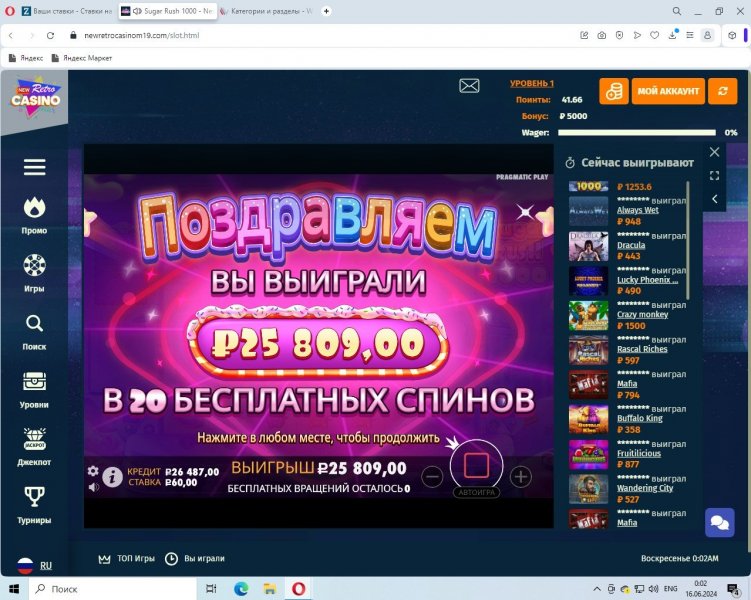Open slot settings gear icon
Image resolution: width=751 pixels, height=600 pixels.
click(x=93, y=471)
